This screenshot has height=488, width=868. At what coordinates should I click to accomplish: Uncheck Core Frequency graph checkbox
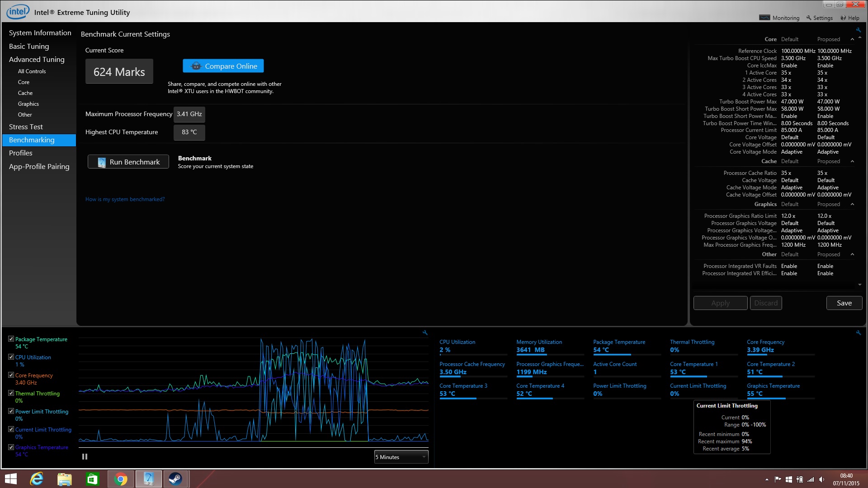click(x=11, y=375)
